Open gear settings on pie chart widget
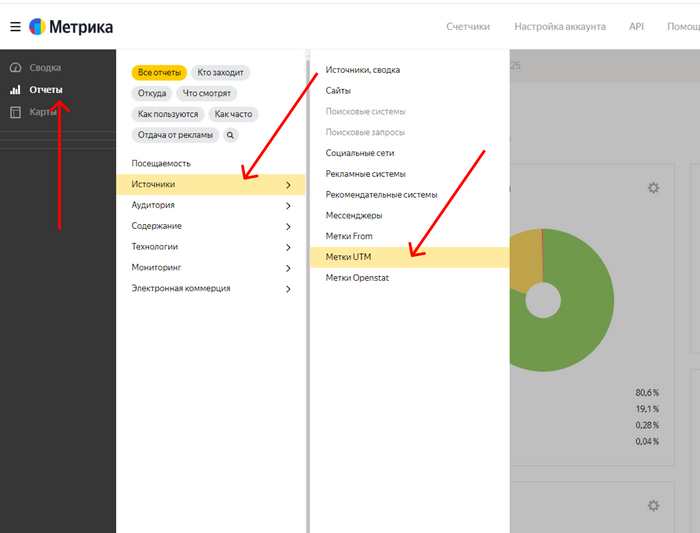 (654, 188)
